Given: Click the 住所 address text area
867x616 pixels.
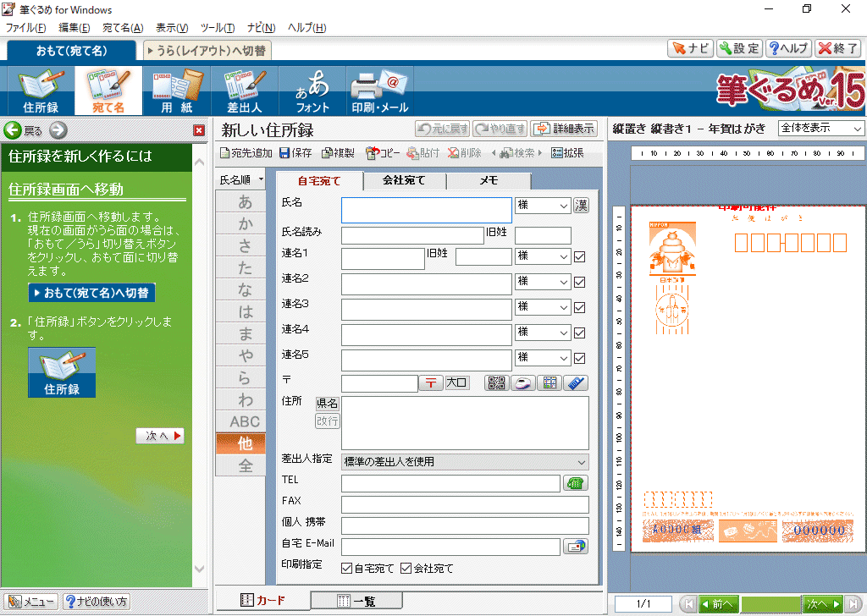Looking at the screenshot, I should pos(465,423).
